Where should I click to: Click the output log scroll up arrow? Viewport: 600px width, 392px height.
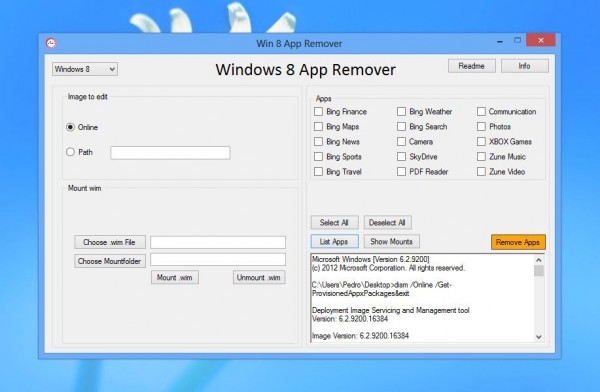coord(539,260)
